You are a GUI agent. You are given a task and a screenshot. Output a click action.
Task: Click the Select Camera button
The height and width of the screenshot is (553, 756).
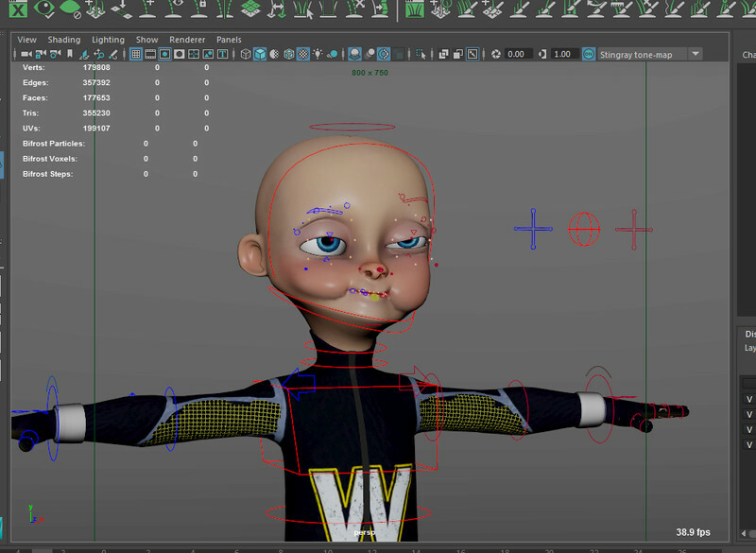pos(25,54)
